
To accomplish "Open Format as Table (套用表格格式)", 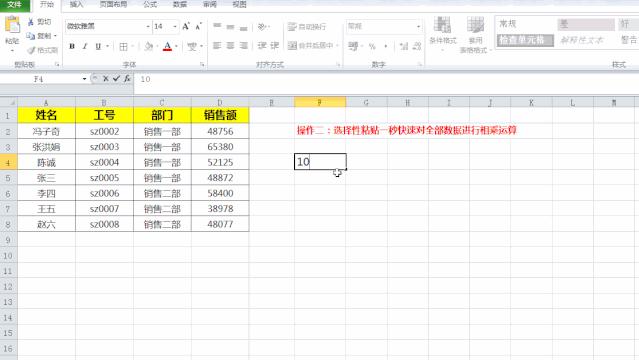I will pyautogui.click(x=475, y=35).
